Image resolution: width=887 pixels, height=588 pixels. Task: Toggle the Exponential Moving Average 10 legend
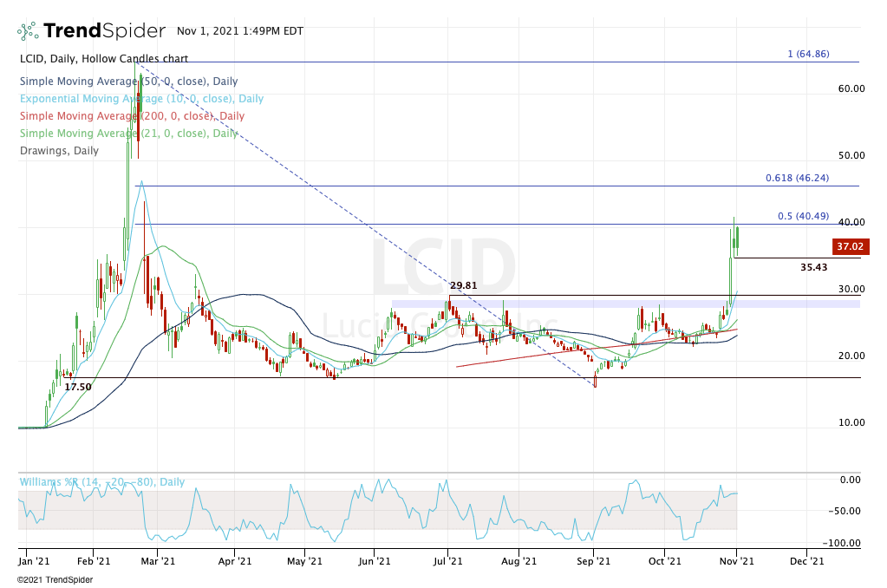point(140,99)
